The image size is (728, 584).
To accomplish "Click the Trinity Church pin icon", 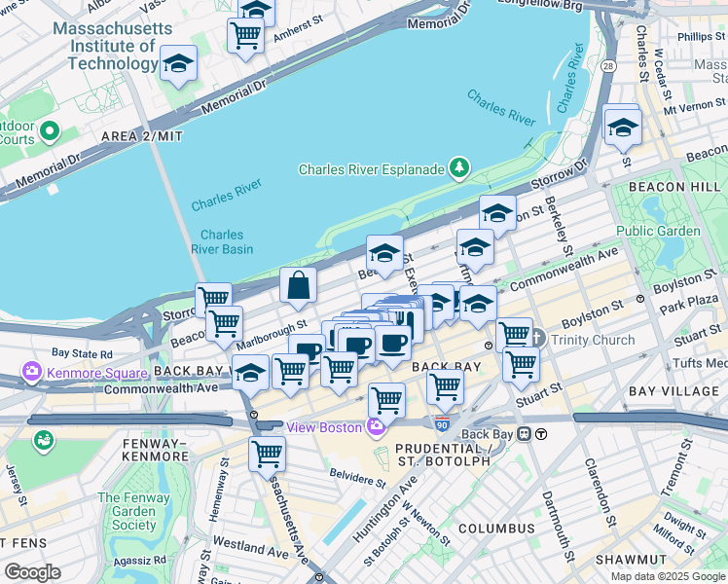I will 538,339.
